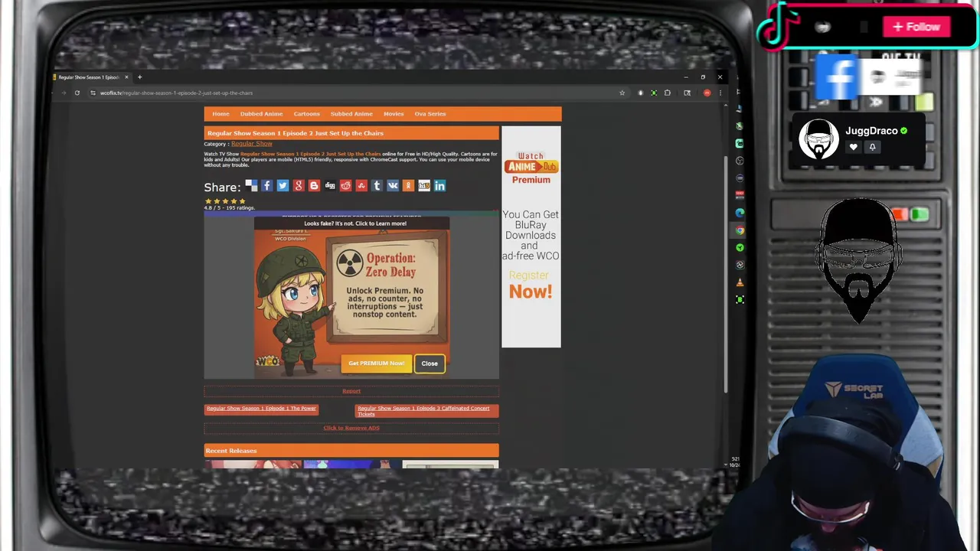Viewport: 980px width, 551px height.
Task: Share episode on Reddit
Action: [x=345, y=186]
